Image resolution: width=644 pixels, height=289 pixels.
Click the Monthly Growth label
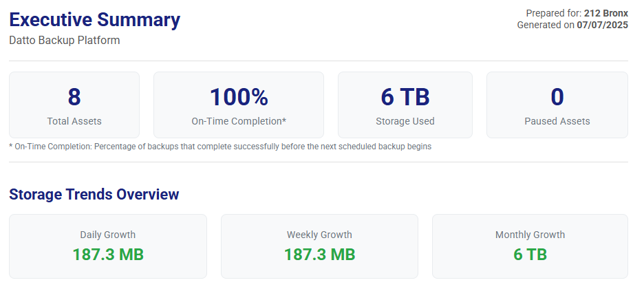pyautogui.click(x=530, y=235)
